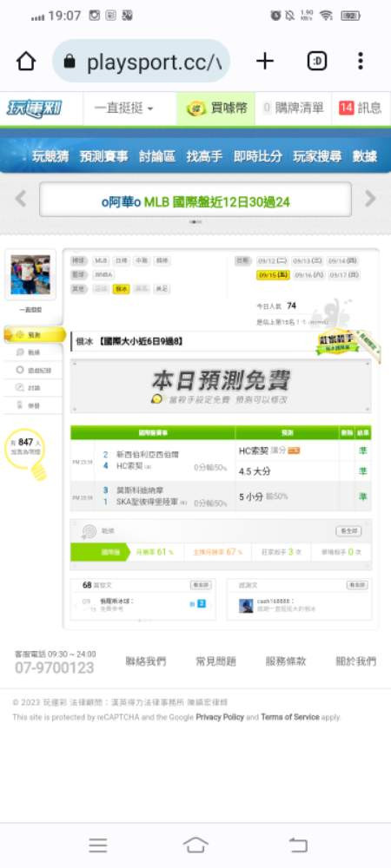This screenshot has width=391, height=868.
Task: Select 即時比分 in navigation bar
Action: [x=257, y=156]
